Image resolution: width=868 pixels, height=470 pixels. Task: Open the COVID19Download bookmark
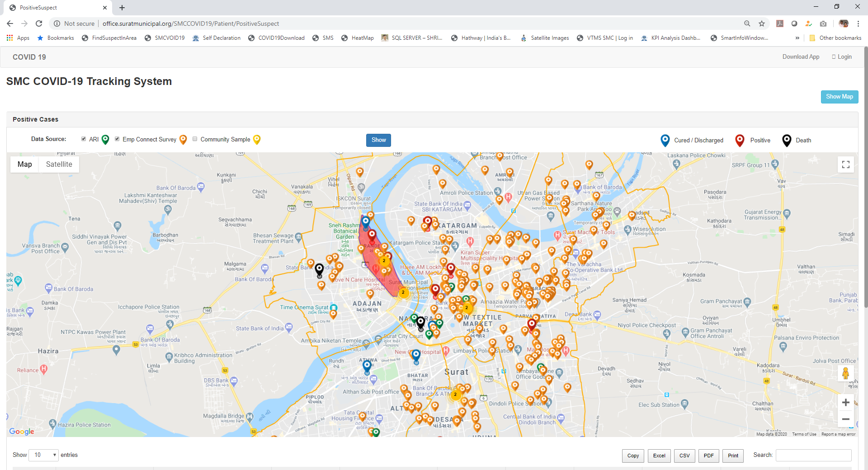(x=276, y=38)
